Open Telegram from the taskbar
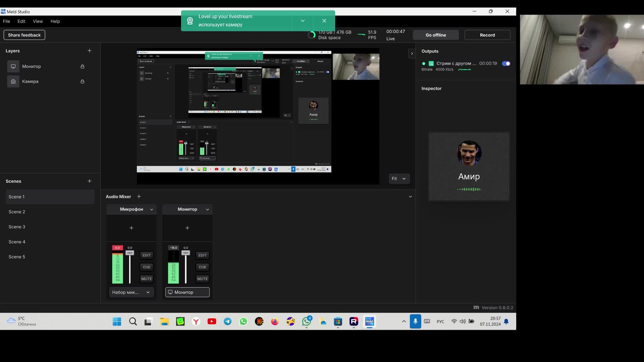 (x=227, y=322)
